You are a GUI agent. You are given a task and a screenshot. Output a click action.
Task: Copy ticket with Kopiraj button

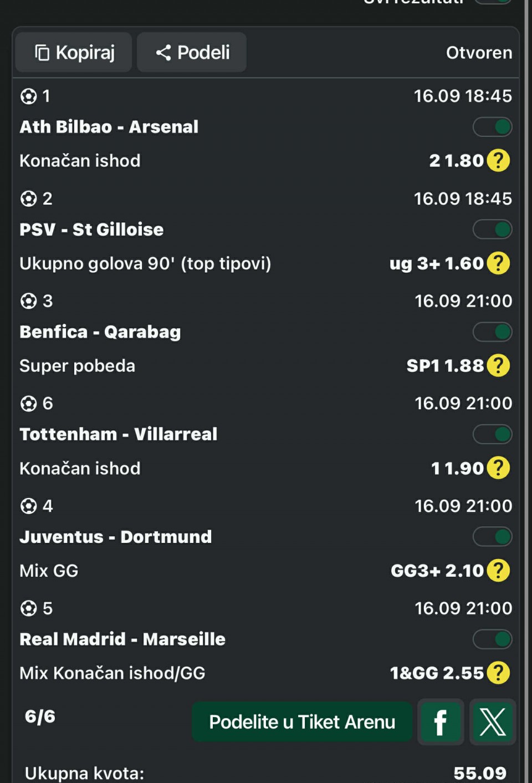[x=74, y=52]
